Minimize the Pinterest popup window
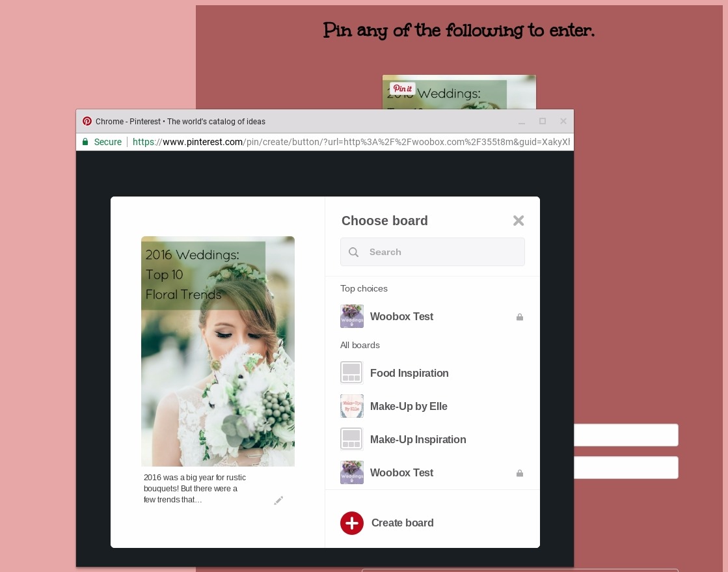728x572 pixels. (x=521, y=122)
